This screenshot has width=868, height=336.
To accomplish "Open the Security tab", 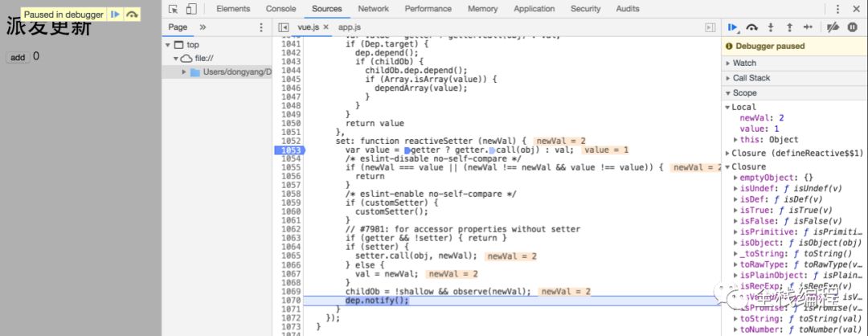I will click(585, 9).
